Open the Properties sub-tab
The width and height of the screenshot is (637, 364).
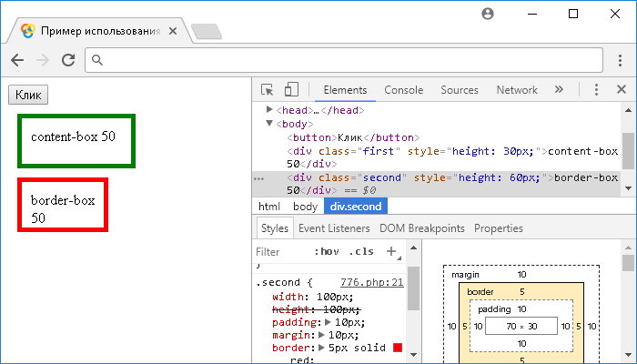499,228
